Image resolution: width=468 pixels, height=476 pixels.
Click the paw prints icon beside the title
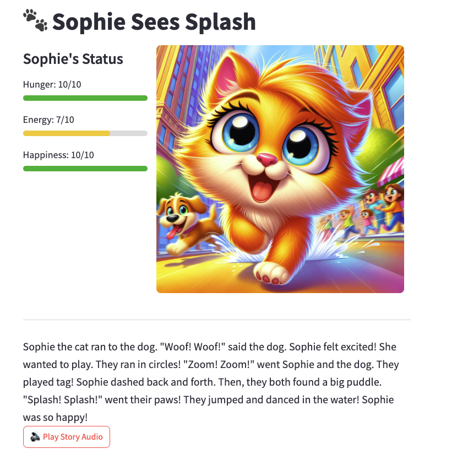35,20
